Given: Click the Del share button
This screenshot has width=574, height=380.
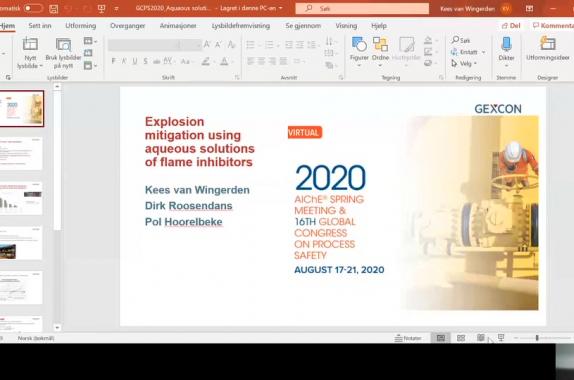Looking at the screenshot, I should pyautogui.click(x=511, y=26).
